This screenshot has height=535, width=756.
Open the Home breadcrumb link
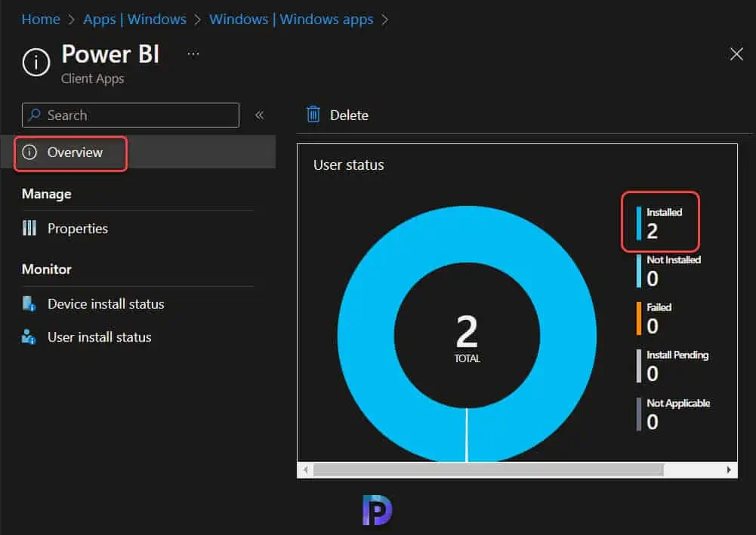[x=41, y=20]
